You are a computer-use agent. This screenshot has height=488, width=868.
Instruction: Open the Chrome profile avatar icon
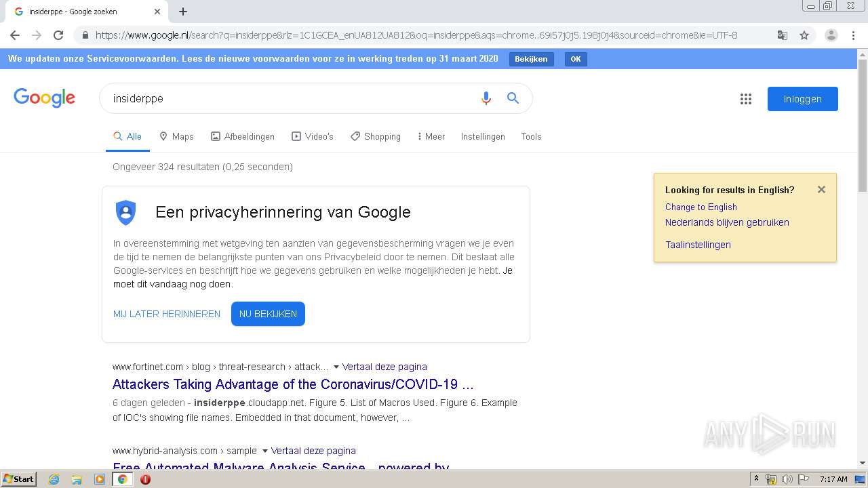tap(831, 35)
